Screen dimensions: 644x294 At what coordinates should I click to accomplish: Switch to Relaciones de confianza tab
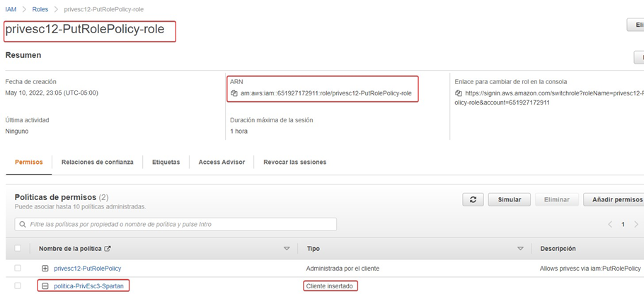click(97, 162)
